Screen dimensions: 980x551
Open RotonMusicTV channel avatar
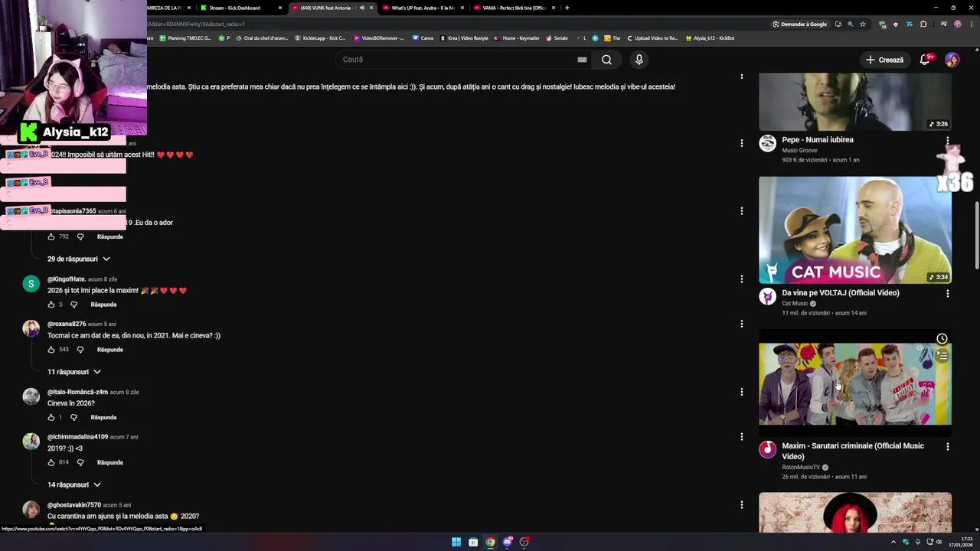(x=767, y=449)
